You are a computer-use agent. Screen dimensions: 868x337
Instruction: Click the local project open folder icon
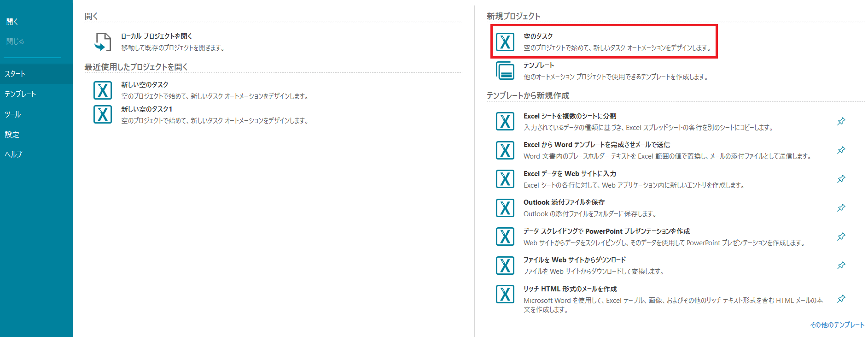[103, 42]
